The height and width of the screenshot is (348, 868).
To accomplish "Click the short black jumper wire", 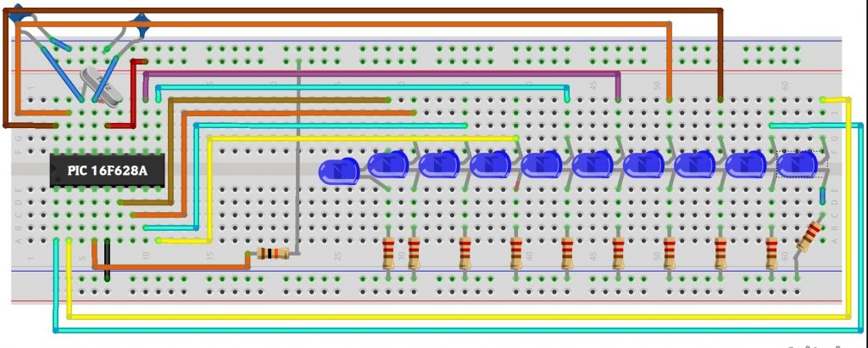I will point(108,260).
